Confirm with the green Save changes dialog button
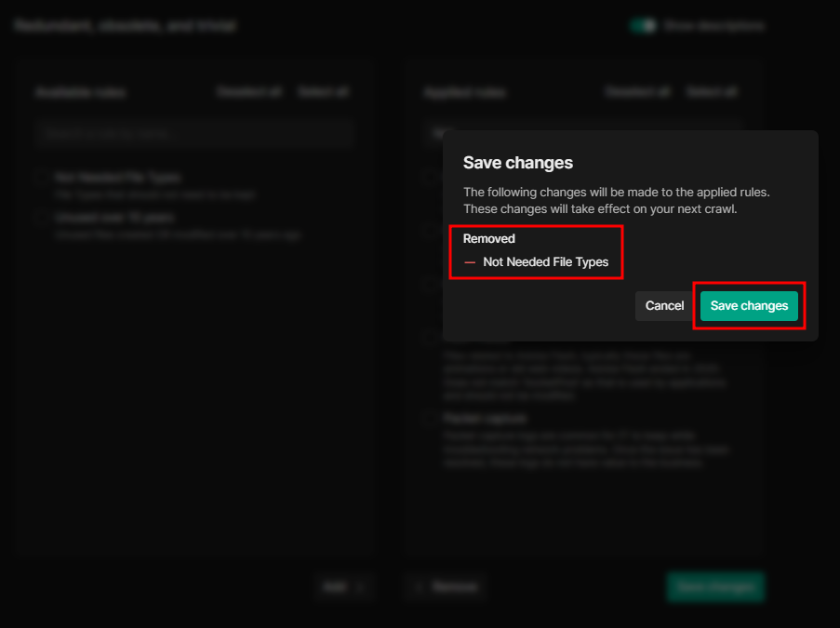Image resolution: width=840 pixels, height=628 pixels. pos(749,306)
